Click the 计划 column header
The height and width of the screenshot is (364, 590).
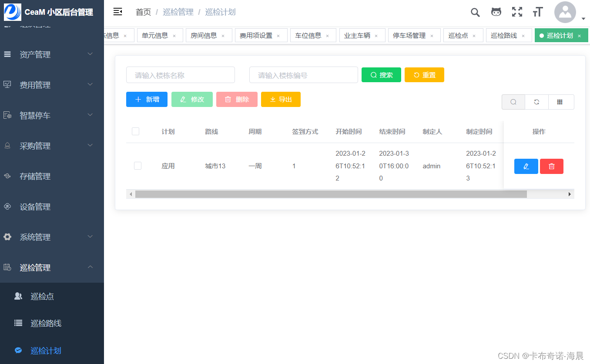tap(168, 131)
